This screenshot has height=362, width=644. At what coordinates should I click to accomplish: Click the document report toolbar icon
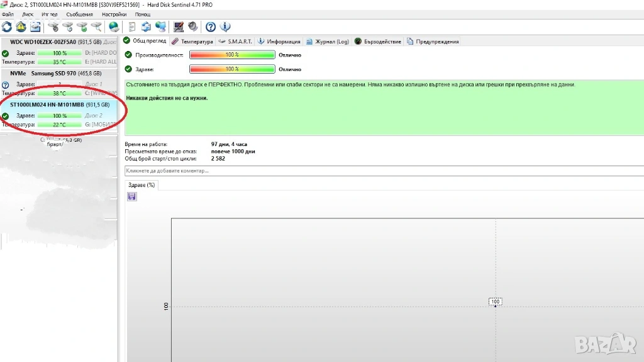tap(132, 26)
